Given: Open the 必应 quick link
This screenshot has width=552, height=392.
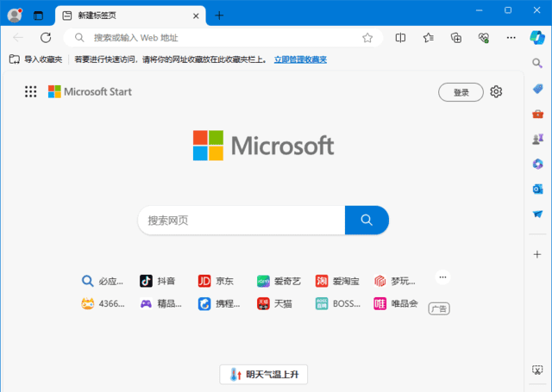Looking at the screenshot, I should coord(102,281).
